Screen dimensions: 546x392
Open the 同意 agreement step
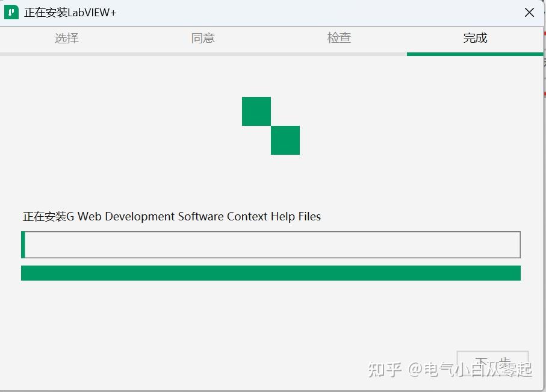point(202,37)
